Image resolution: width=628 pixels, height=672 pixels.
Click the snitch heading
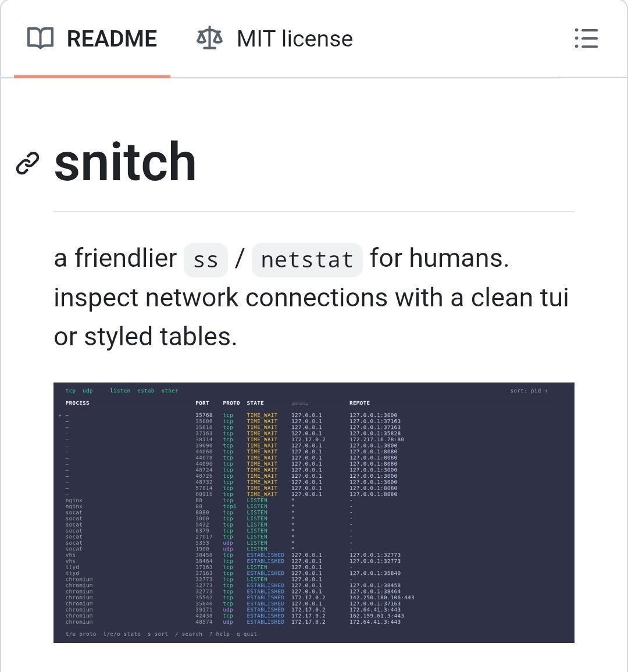pos(125,162)
